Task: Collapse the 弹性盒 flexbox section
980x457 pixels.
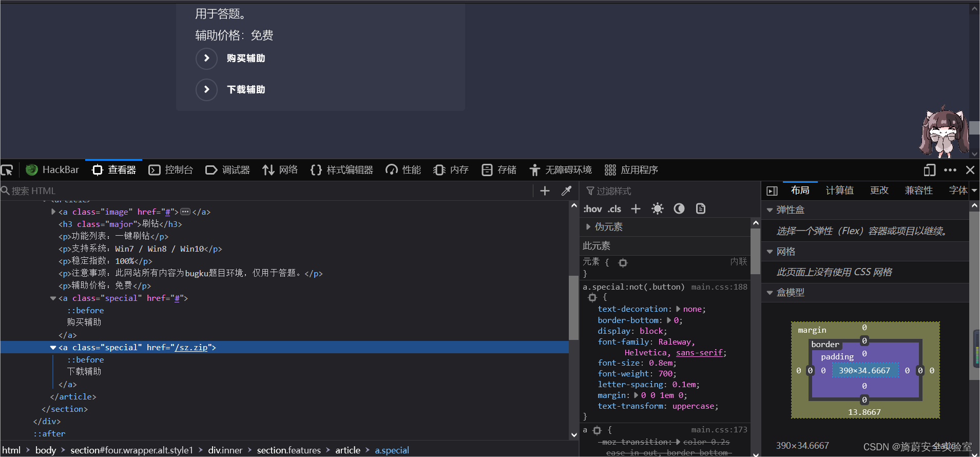Action: pyautogui.click(x=770, y=210)
